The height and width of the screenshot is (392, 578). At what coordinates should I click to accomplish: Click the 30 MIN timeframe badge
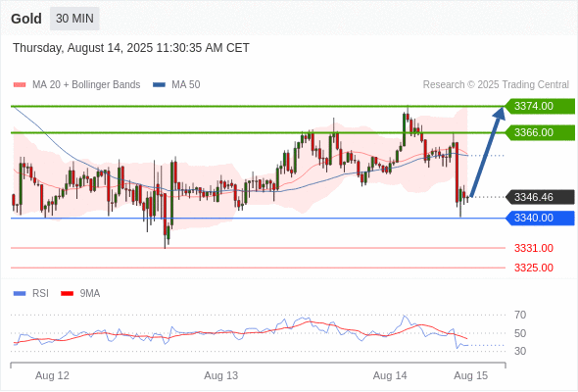pos(74,19)
